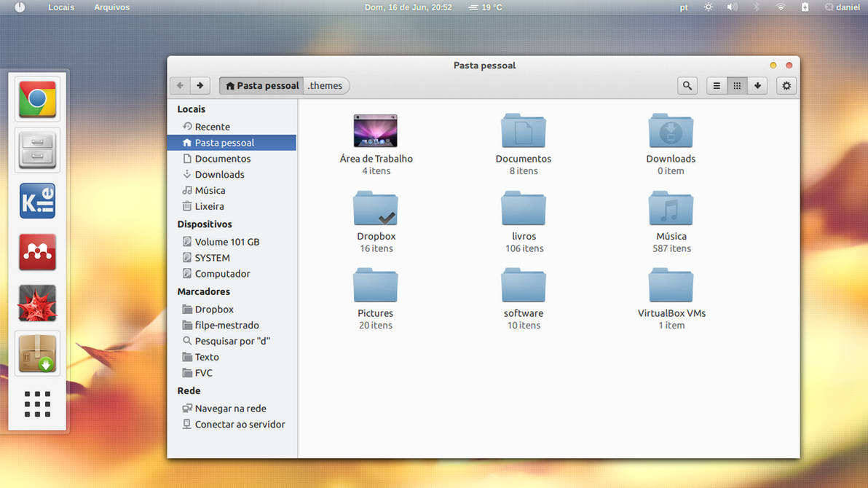Screen dimensions: 868x488
Task: Open Computador in the sidebar
Action: coord(232,274)
